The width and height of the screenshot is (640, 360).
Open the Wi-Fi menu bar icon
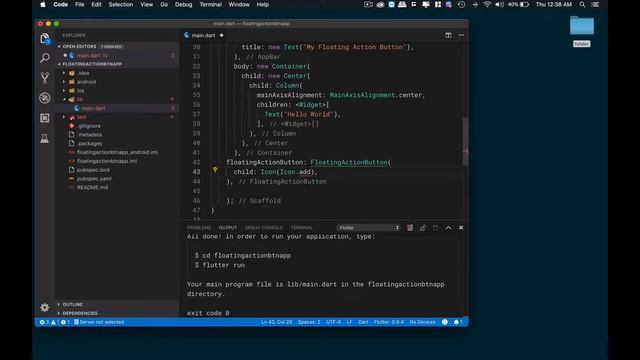click(487, 4)
